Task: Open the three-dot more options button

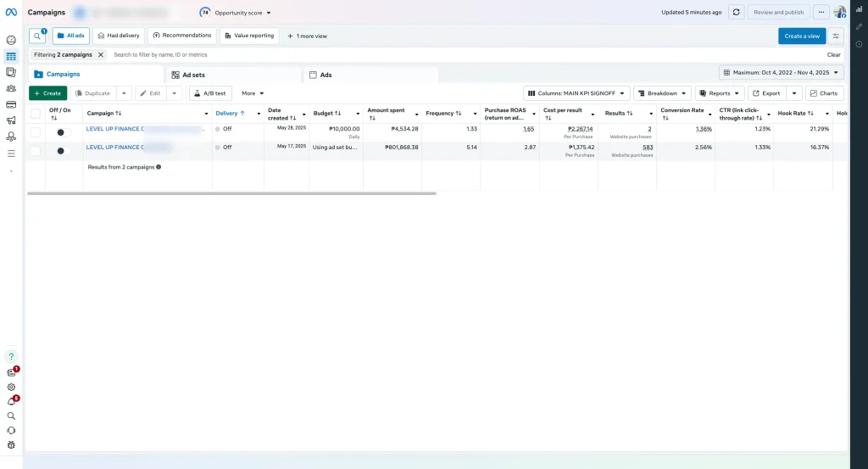Action: click(821, 12)
